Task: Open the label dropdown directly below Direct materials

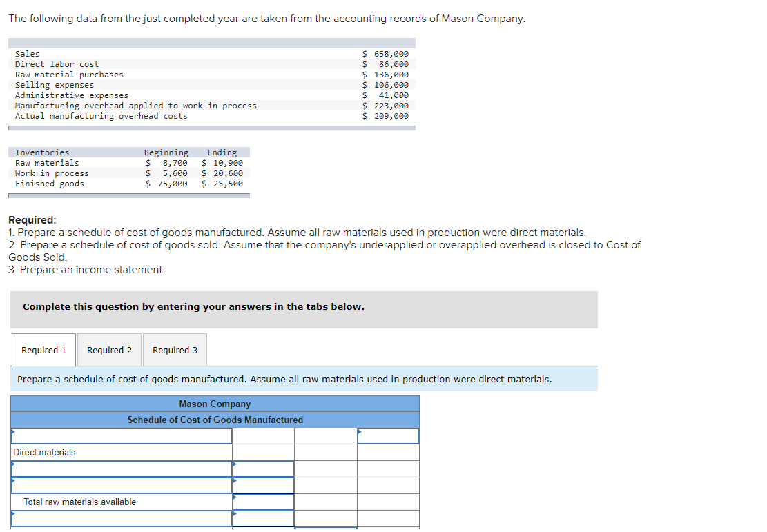Action: (x=122, y=469)
